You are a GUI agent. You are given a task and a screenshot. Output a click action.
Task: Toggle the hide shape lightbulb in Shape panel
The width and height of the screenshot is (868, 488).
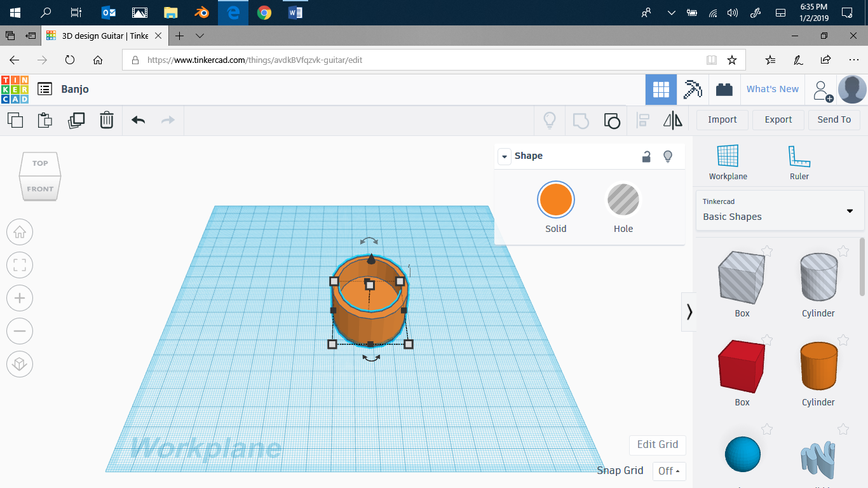click(x=668, y=156)
